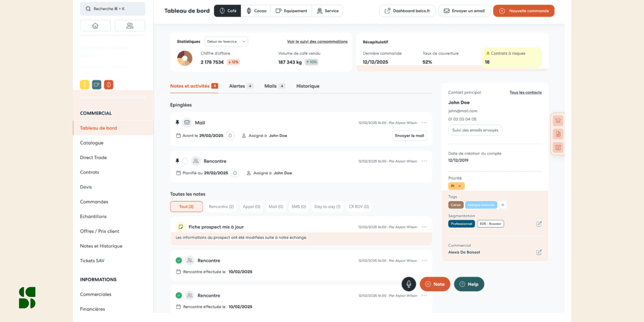Screen dimensions: 644x322
Task: Check the empty circle on pinned Rencontre
Action: 185,161
